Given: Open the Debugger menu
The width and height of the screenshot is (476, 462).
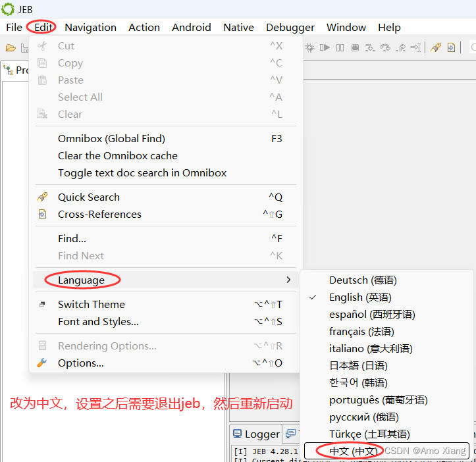Looking at the screenshot, I should pos(290,28).
